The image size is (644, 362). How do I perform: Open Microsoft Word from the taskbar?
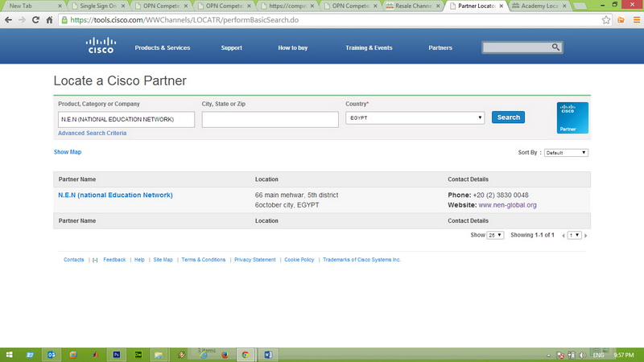(268, 355)
